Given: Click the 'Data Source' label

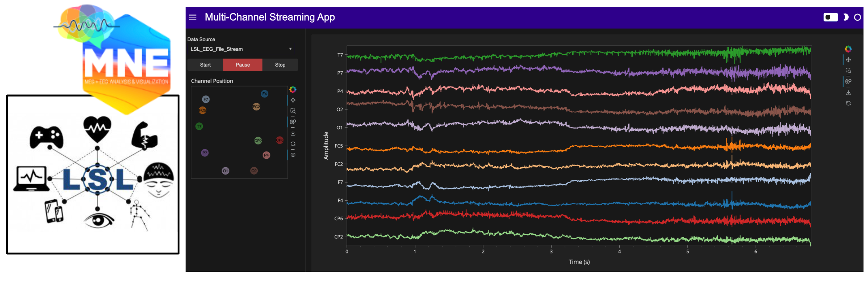Looking at the screenshot, I should click(201, 40).
